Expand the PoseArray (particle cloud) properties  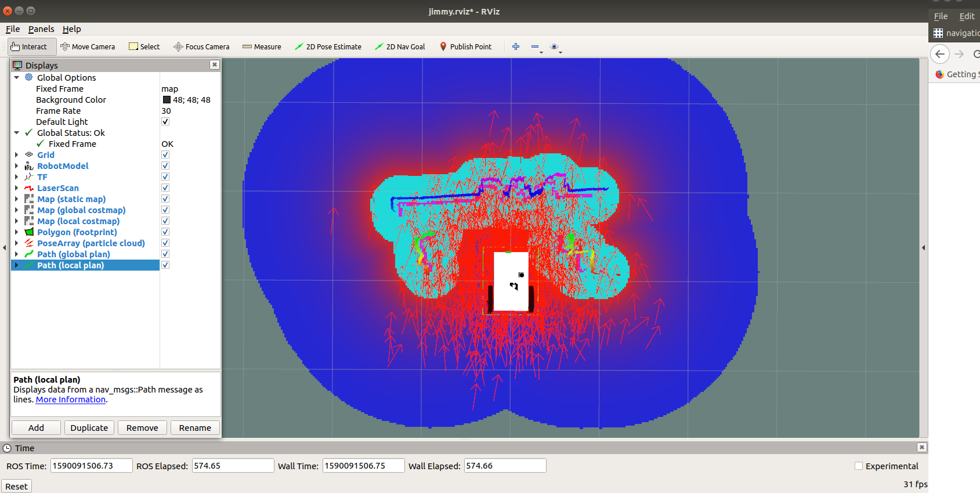(x=17, y=243)
